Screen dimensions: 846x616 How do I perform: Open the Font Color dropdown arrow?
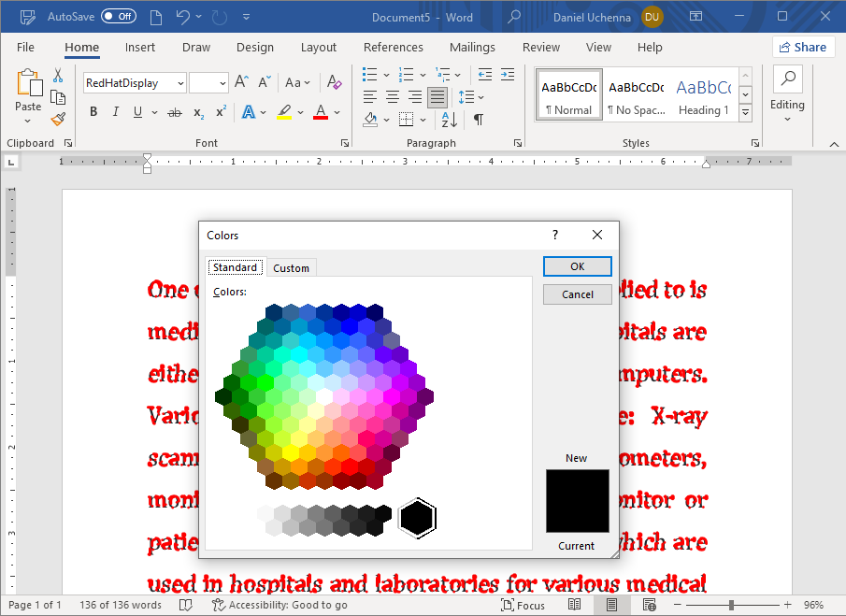pyautogui.click(x=337, y=112)
